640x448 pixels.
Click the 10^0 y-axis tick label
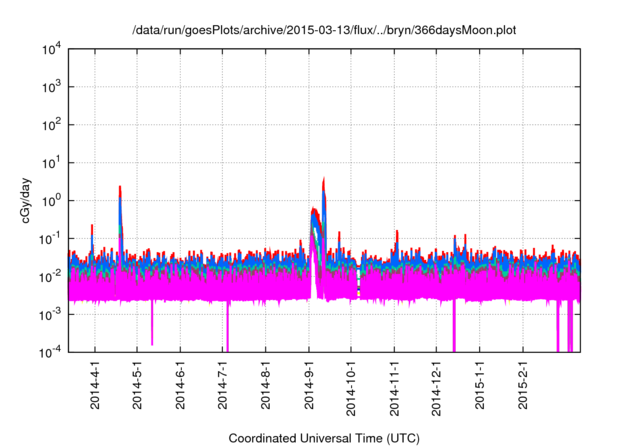[x=50, y=200]
